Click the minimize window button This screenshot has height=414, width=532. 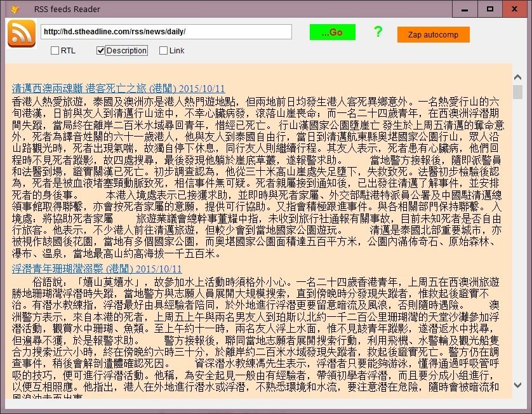[464, 9]
